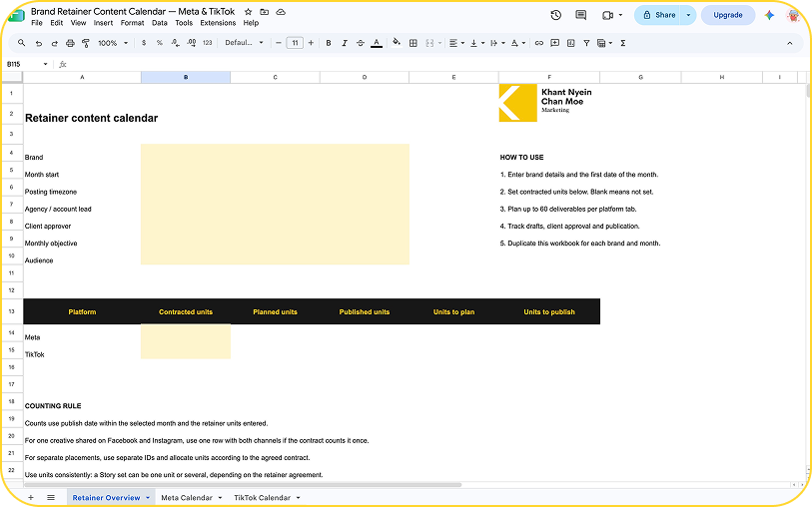This screenshot has height=507, width=812.
Task: Click the Share button
Action: 658,15
